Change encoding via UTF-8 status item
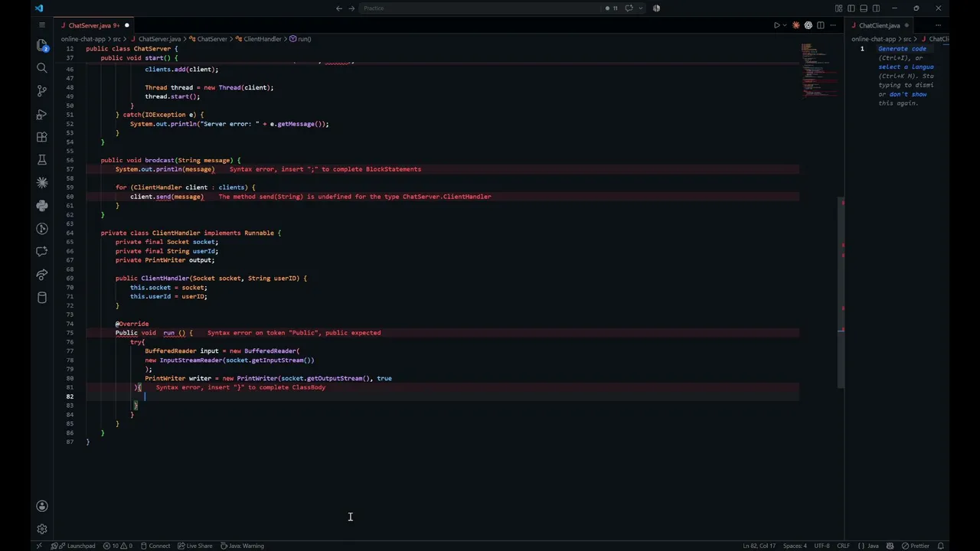The width and height of the screenshot is (980, 551). pos(822,546)
